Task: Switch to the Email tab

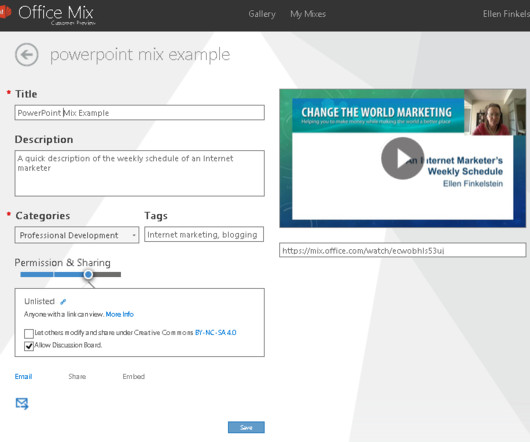Action: pyautogui.click(x=23, y=376)
